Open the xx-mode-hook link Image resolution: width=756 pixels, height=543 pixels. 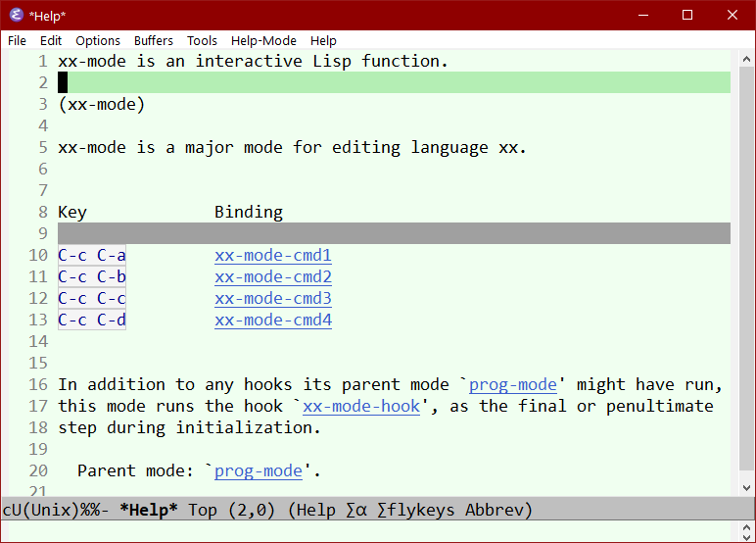coord(361,406)
